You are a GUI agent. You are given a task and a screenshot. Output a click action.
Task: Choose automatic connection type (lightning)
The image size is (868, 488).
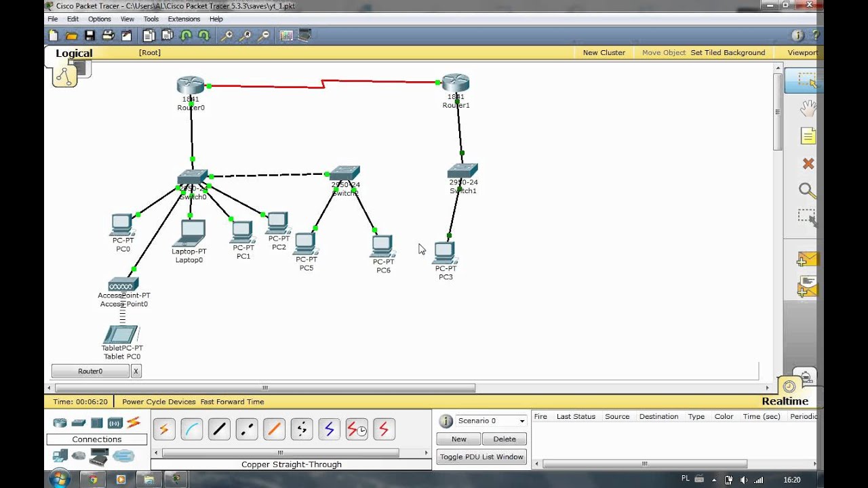(164, 429)
